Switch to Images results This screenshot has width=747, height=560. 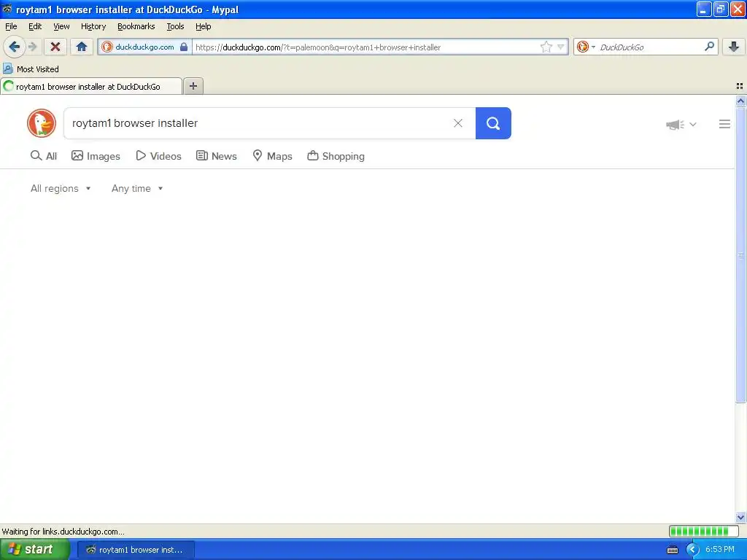96,156
